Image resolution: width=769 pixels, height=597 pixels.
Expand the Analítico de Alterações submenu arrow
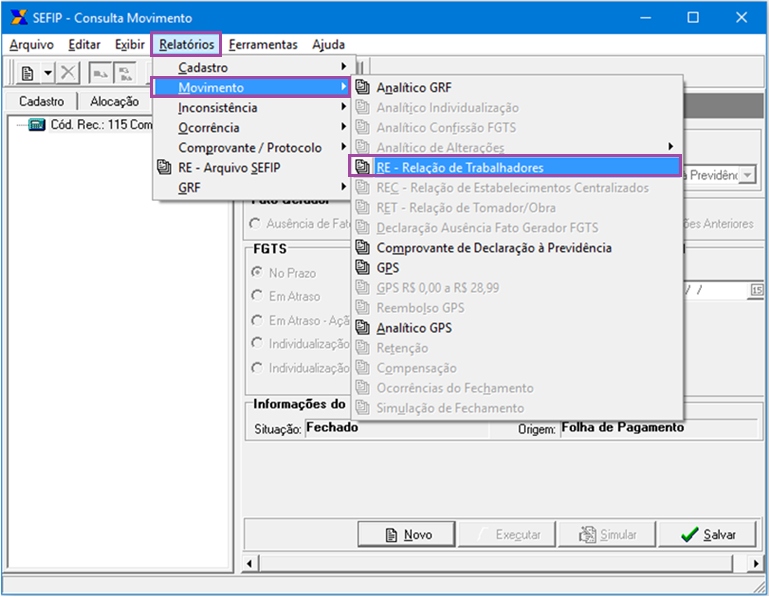670,146
